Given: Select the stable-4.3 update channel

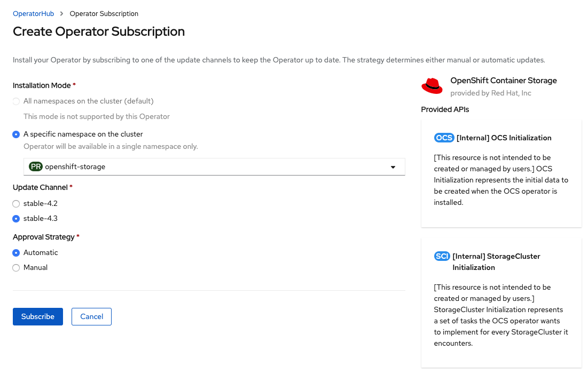Looking at the screenshot, I should (16, 218).
